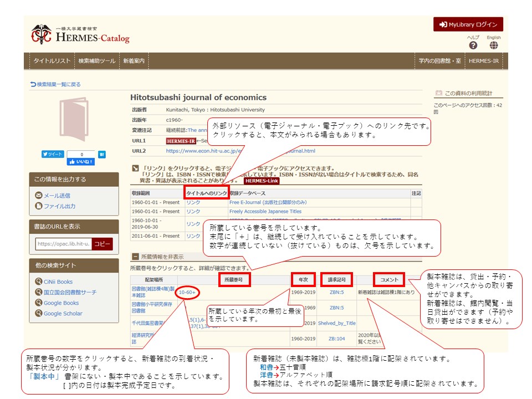Click the bibliographic URL text field

coord(63,244)
